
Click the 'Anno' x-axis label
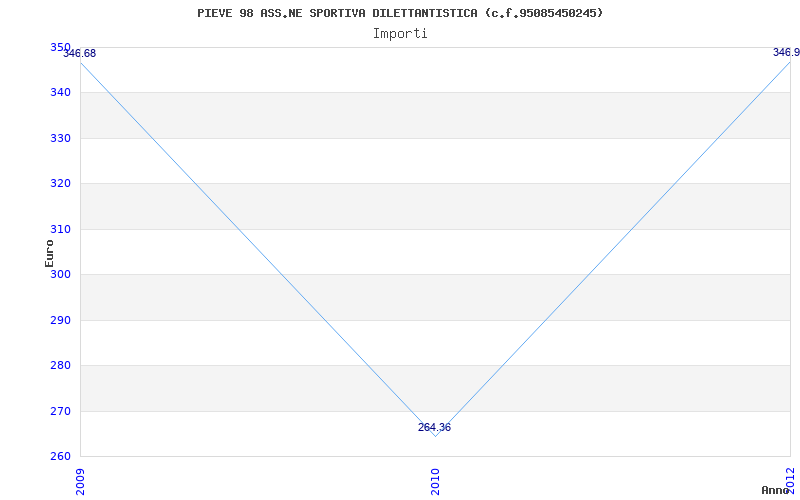point(776,491)
